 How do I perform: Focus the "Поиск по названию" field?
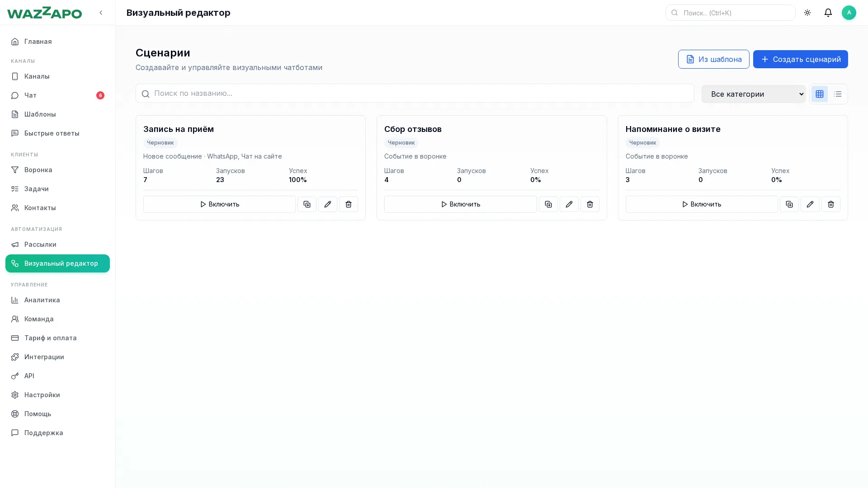tap(415, 93)
